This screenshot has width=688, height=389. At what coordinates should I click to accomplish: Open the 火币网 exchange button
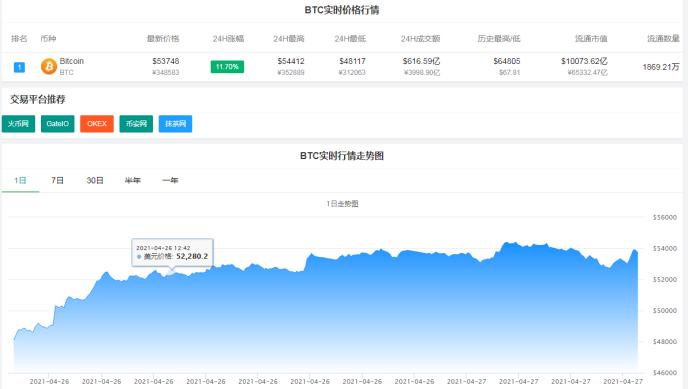click(x=18, y=124)
